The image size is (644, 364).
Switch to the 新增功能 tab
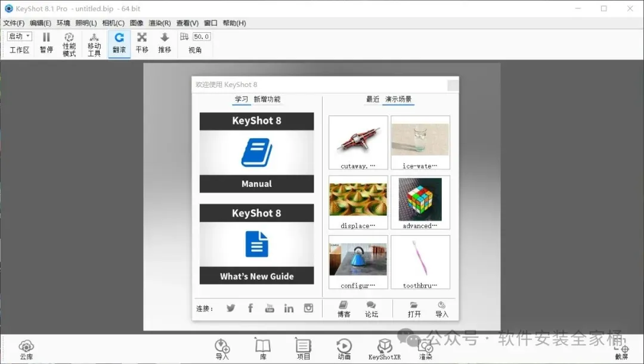267,99
